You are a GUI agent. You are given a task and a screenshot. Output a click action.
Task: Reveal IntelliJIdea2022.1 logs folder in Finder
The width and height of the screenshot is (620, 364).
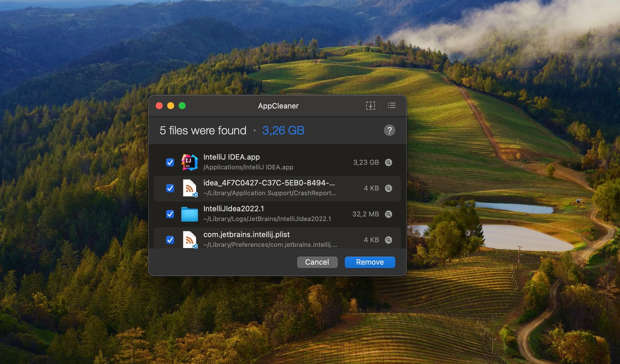(388, 214)
